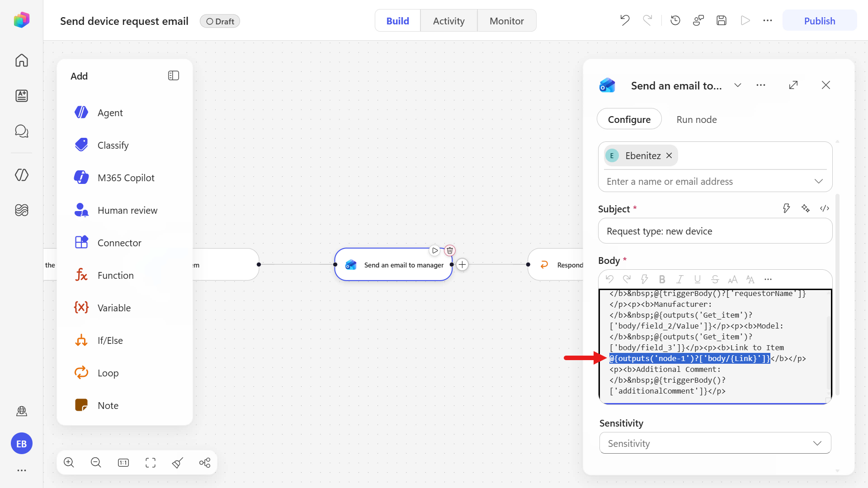The width and height of the screenshot is (868, 488).
Task: Switch to the Activity tab
Action: 448,21
